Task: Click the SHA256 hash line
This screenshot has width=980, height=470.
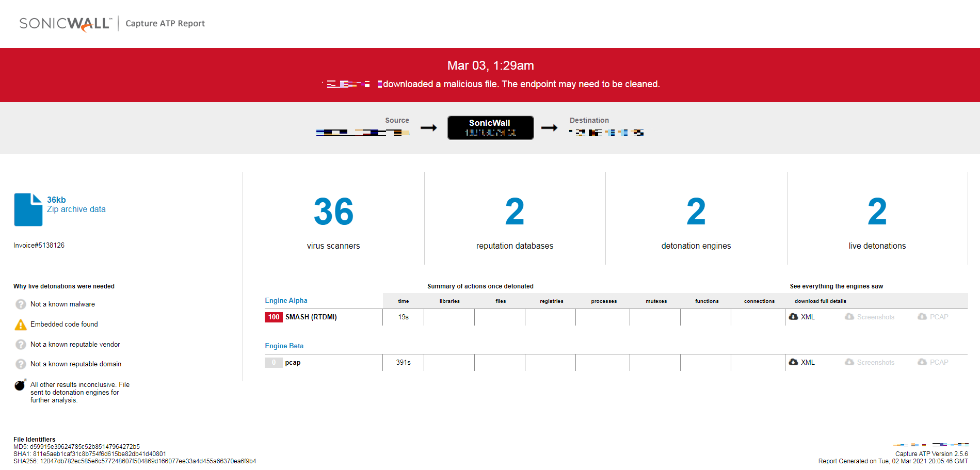Action: pos(135,461)
